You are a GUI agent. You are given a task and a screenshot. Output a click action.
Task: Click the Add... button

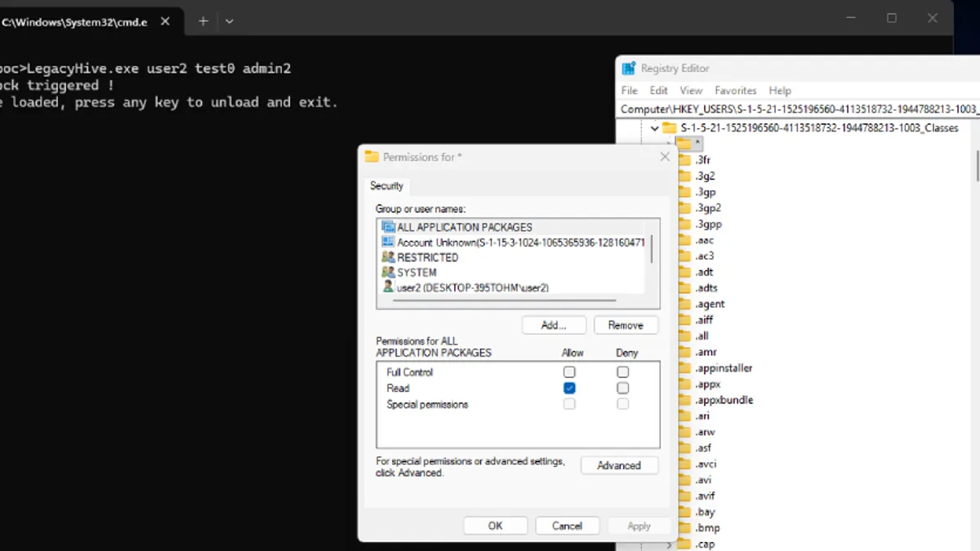tap(554, 325)
